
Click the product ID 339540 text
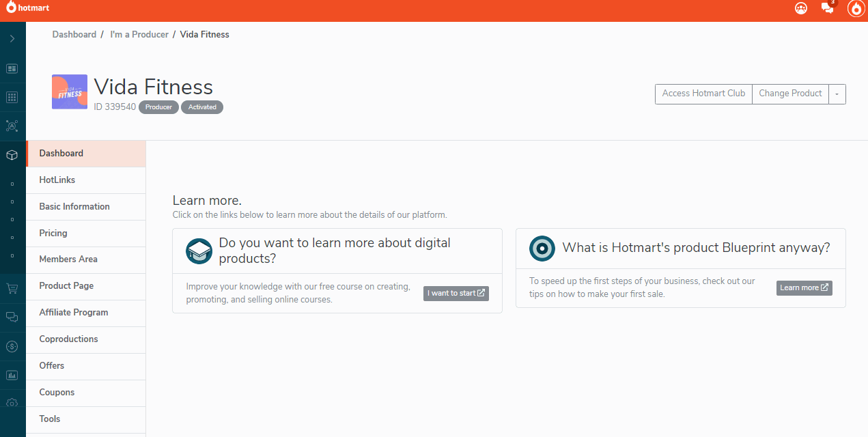click(x=115, y=107)
